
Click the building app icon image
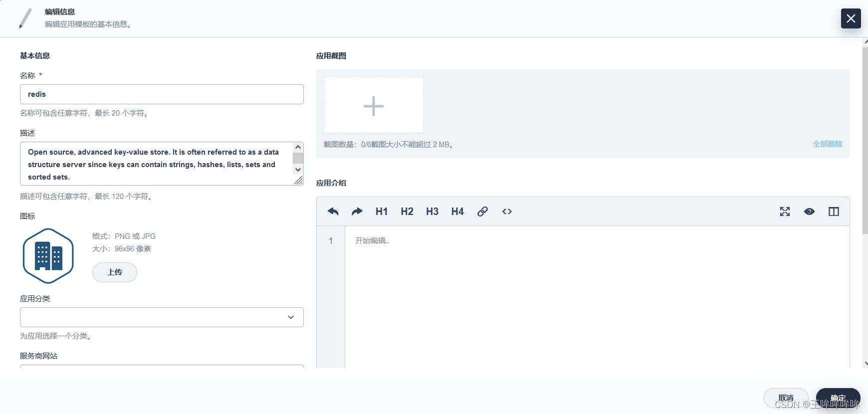(x=48, y=256)
